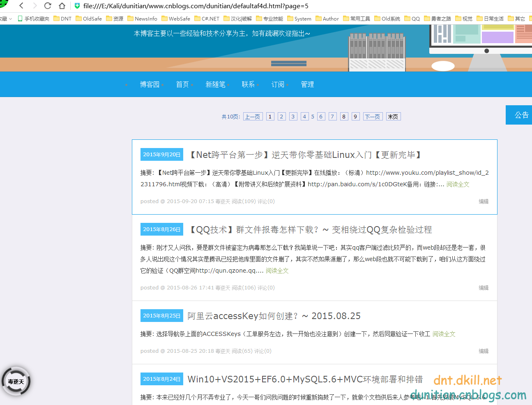Open the 日常生活 bookmark folder
This screenshot has width=532, height=405.
click(x=490, y=19)
